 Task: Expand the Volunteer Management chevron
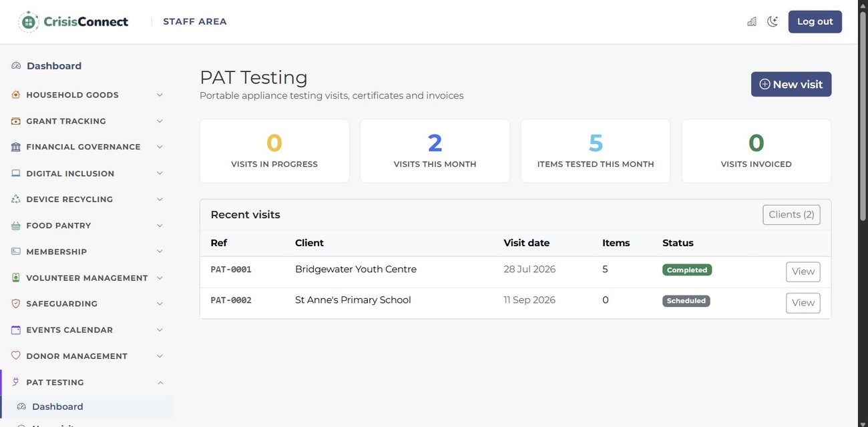pos(160,278)
